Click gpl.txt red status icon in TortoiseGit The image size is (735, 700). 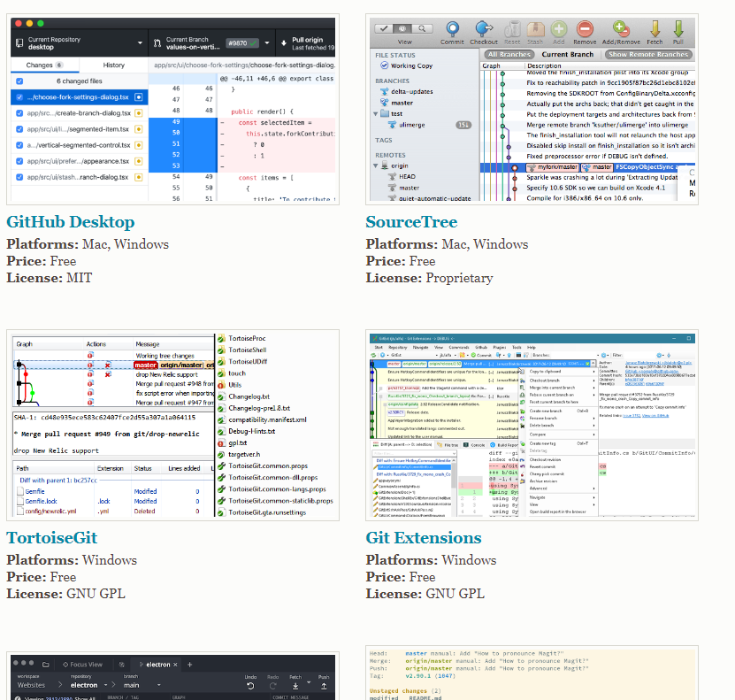(221, 442)
